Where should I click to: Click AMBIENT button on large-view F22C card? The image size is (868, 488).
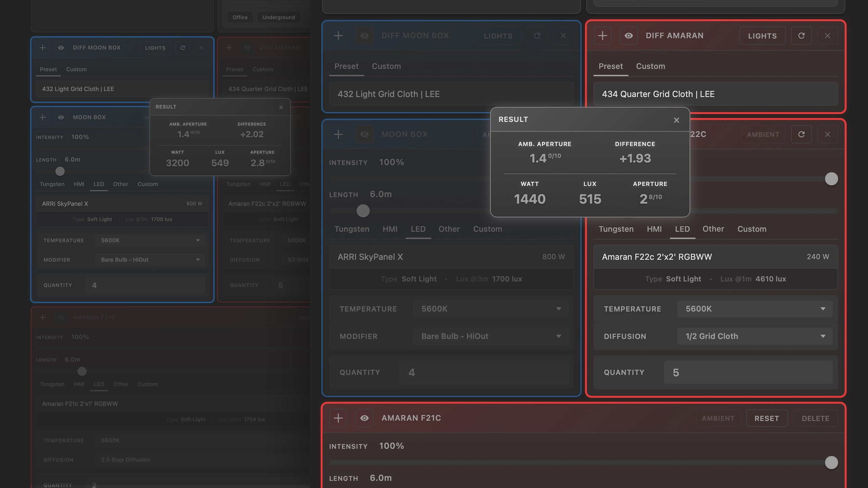[x=763, y=135]
